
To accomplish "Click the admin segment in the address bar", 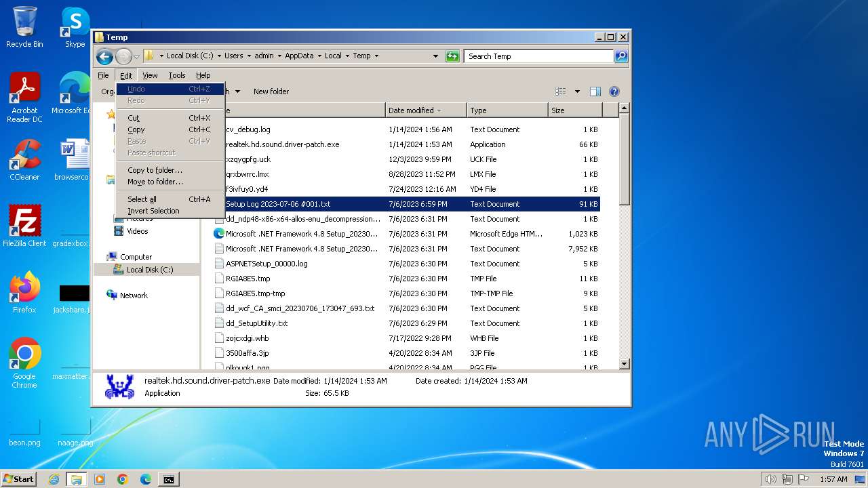I will pyautogui.click(x=264, y=56).
